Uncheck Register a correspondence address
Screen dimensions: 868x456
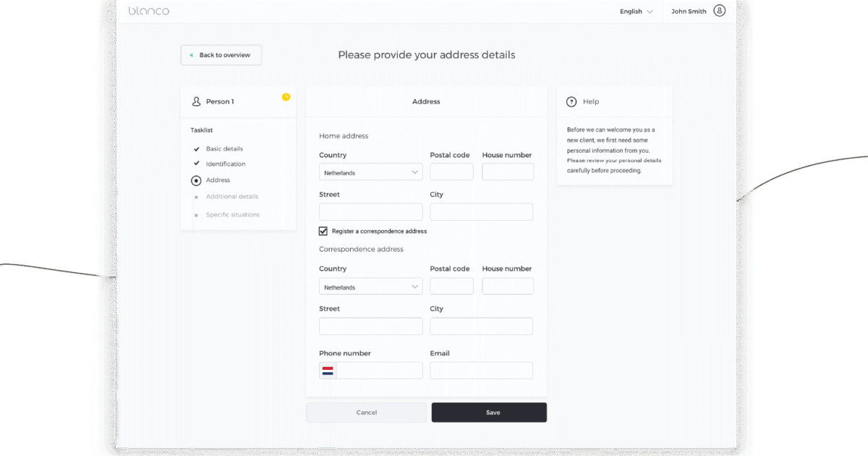coord(323,231)
